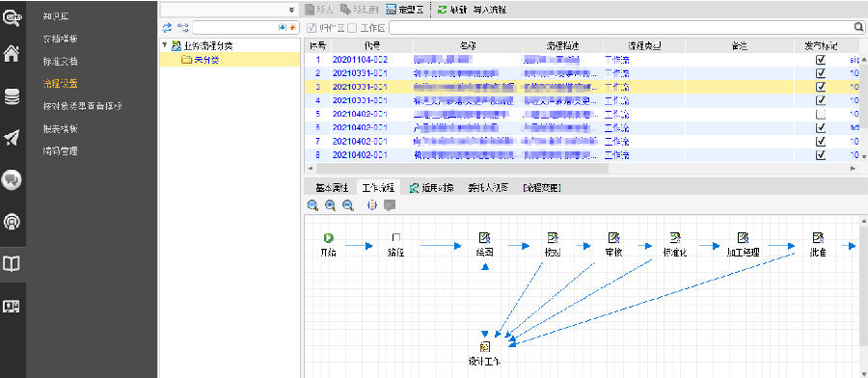Select the 路径 square node
This screenshot has height=378, width=868.
[x=395, y=244]
